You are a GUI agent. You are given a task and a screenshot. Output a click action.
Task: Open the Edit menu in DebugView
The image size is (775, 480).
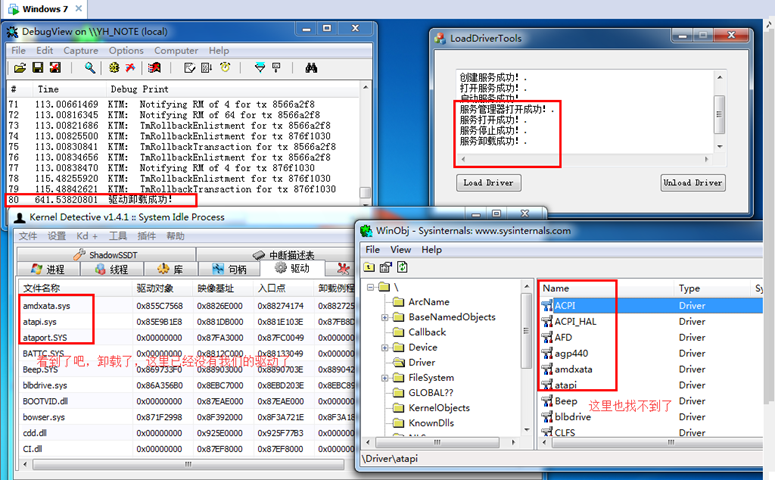tap(44, 50)
